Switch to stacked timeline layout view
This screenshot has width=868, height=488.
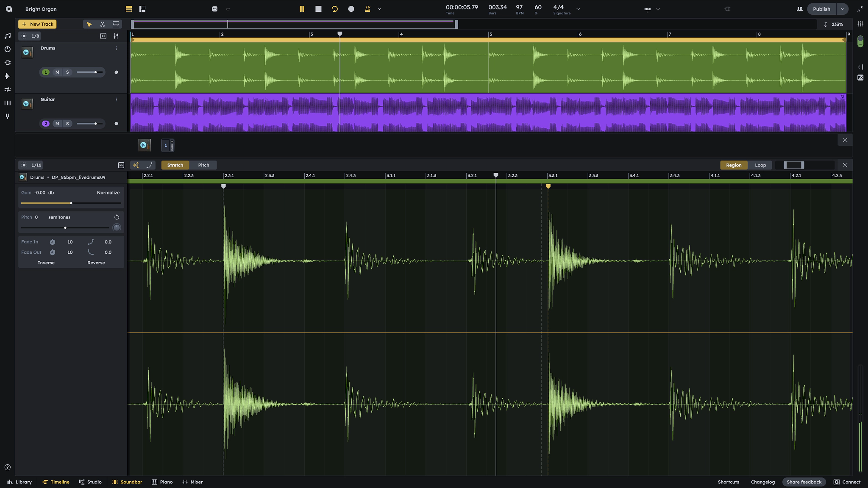pos(129,9)
